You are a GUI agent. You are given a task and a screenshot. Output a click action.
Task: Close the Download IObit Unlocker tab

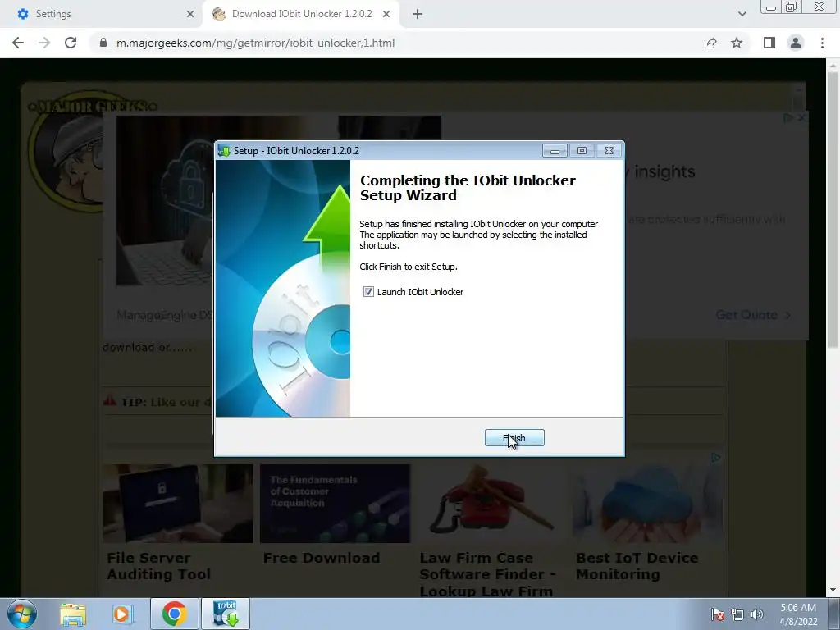click(386, 14)
